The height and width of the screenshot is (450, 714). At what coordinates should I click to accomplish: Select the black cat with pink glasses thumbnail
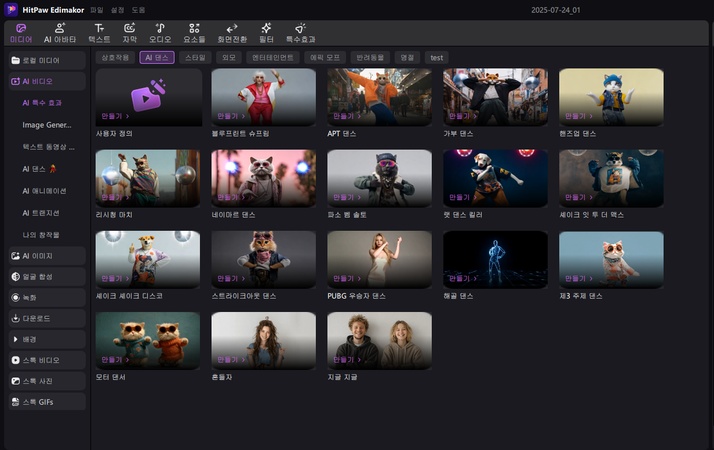(380, 178)
